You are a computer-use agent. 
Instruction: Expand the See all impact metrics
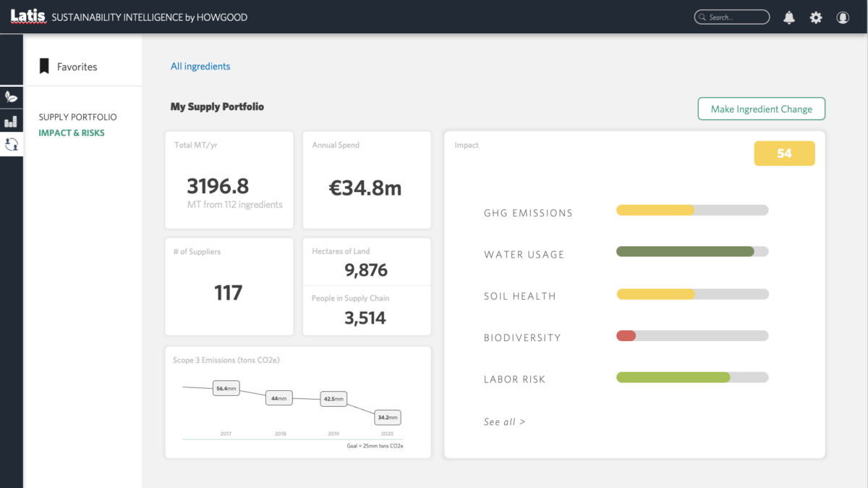click(504, 421)
